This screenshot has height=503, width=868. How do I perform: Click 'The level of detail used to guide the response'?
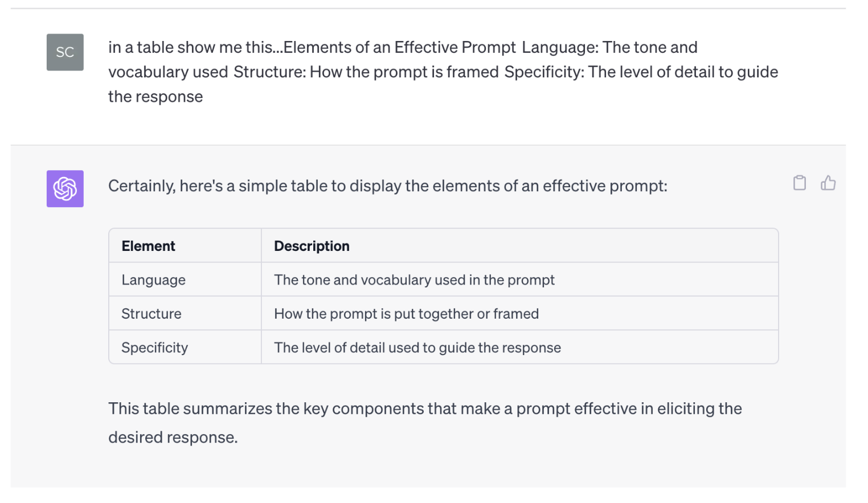click(x=417, y=348)
